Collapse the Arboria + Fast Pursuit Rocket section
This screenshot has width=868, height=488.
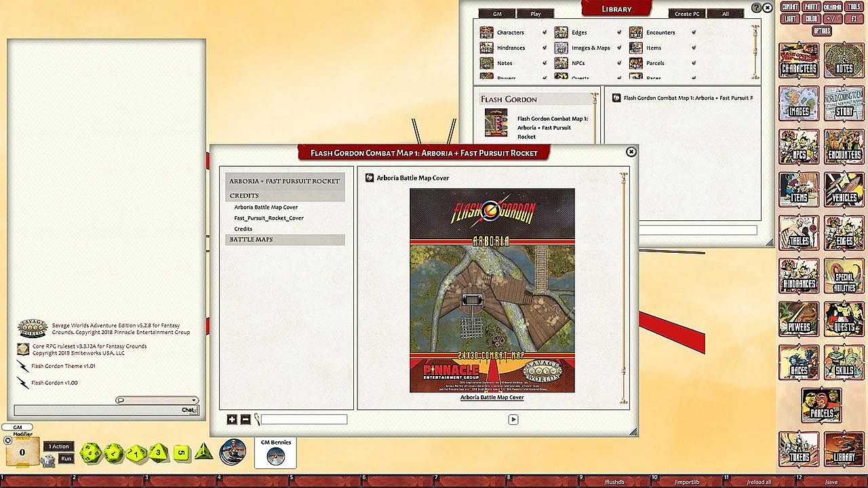(285, 181)
